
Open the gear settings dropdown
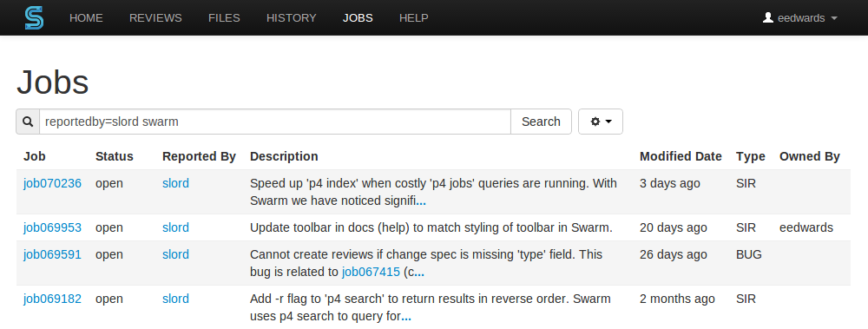[601, 122]
